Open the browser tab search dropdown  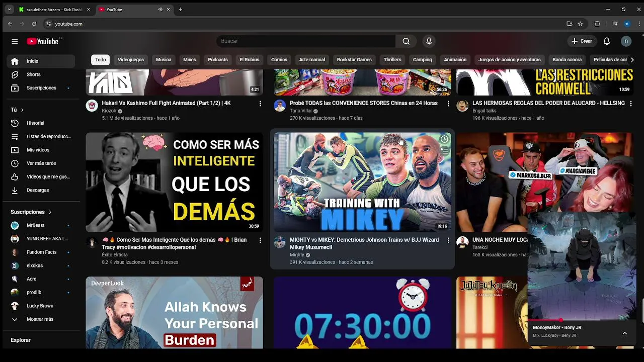[x=9, y=10]
